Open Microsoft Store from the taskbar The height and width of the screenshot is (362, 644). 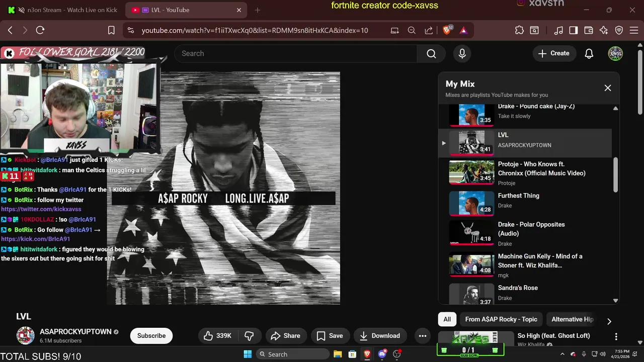coord(353,354)
